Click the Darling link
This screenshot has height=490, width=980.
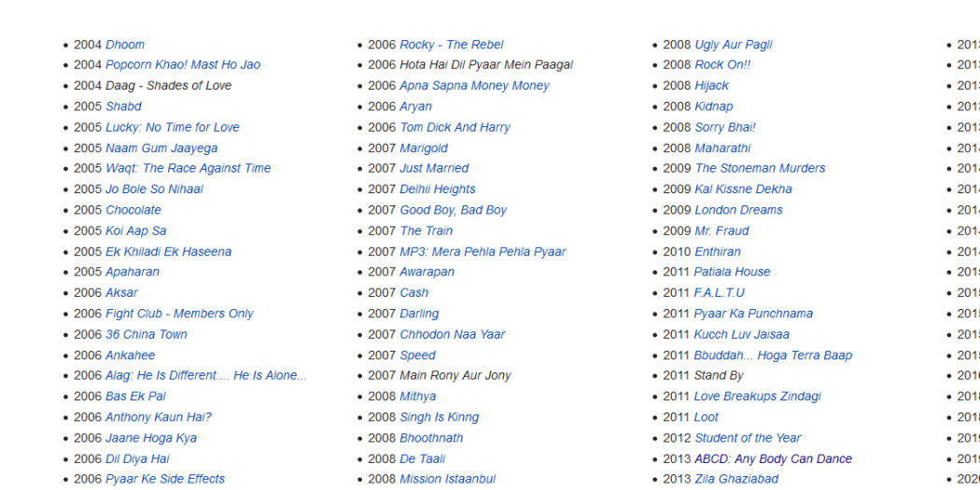419,314
